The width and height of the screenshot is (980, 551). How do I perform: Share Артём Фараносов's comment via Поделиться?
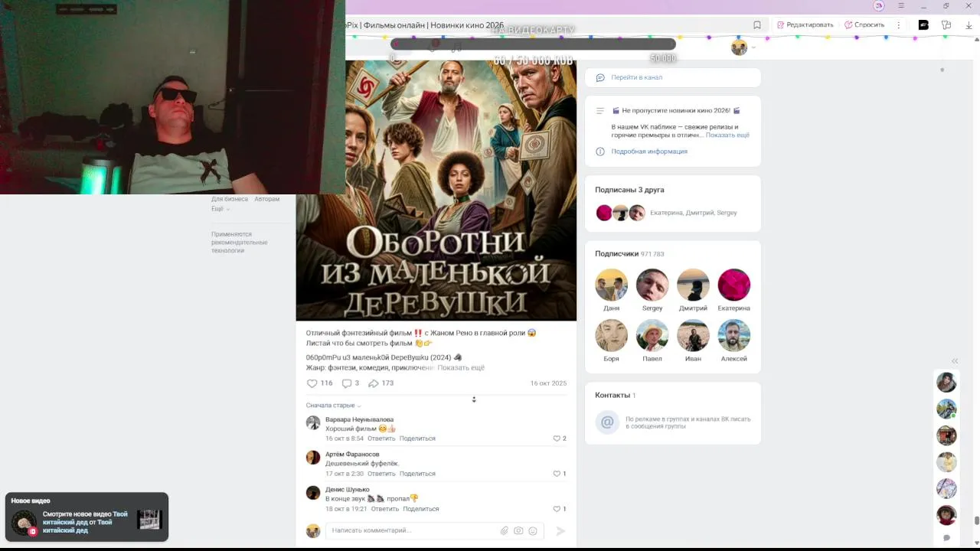(417, 474)
